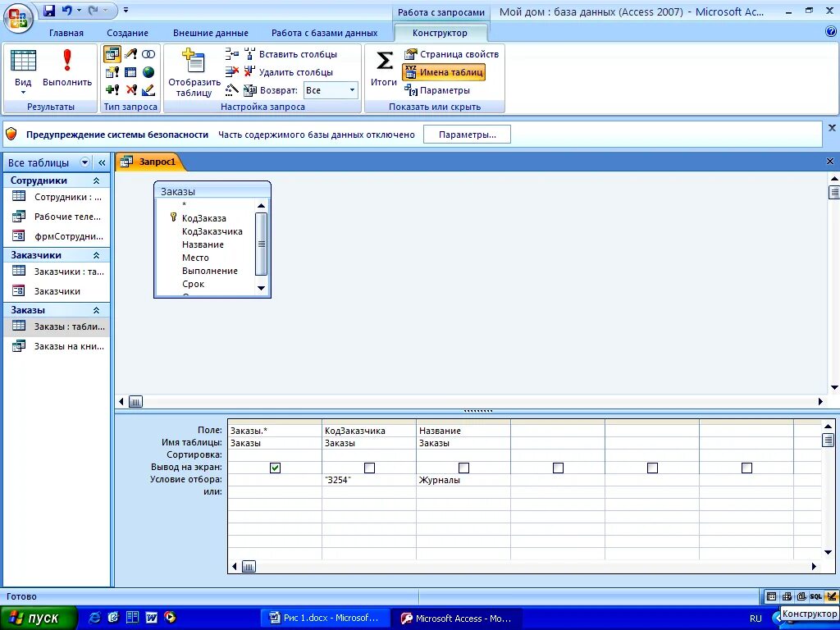Click the Сортировка cell under Заказы.*
840x630 pixels.
(x=275, y=454)
